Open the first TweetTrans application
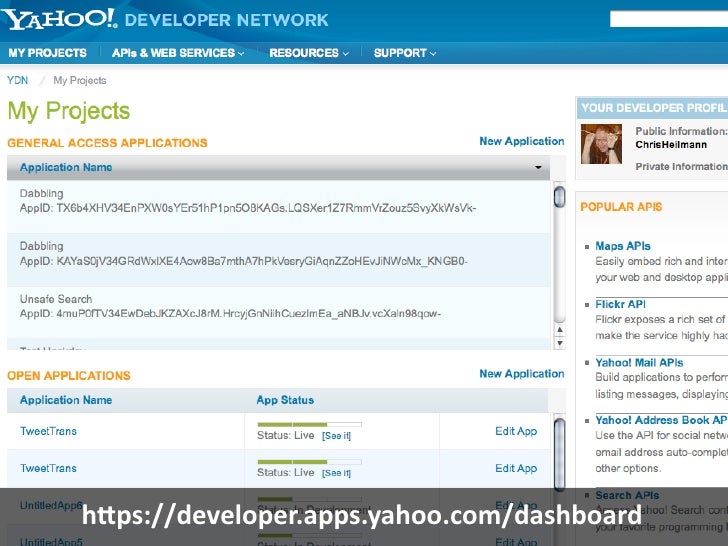 pos(48,431)
